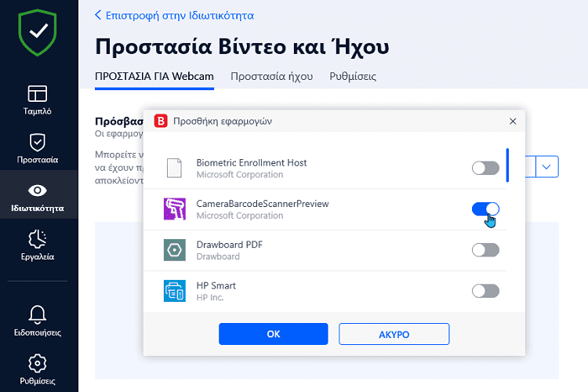This screenshot has height=392, width=588.
Task: Open Εργαλεία tools in sidebar
Action: [x=38, y=245]
